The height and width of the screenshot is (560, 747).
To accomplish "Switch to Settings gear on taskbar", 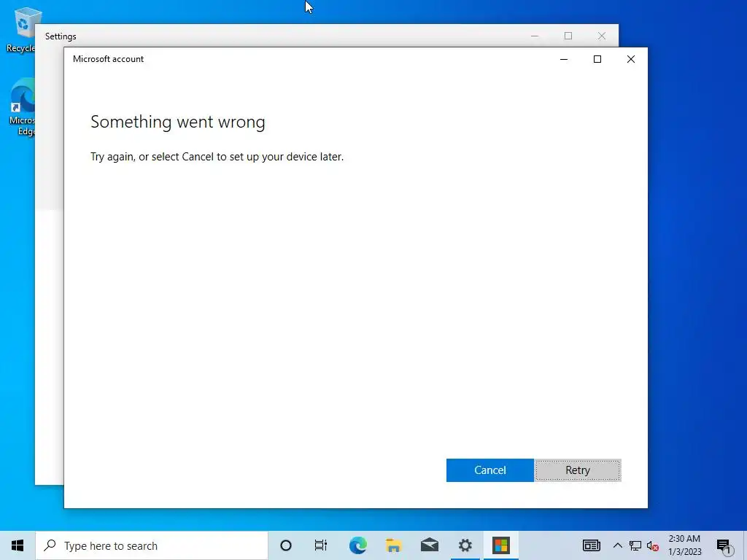I will click(x=465, y=545).
